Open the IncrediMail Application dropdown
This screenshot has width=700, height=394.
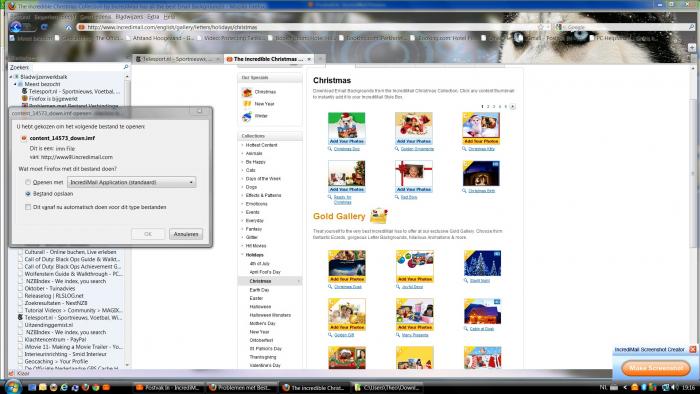(x=132, y=182)
